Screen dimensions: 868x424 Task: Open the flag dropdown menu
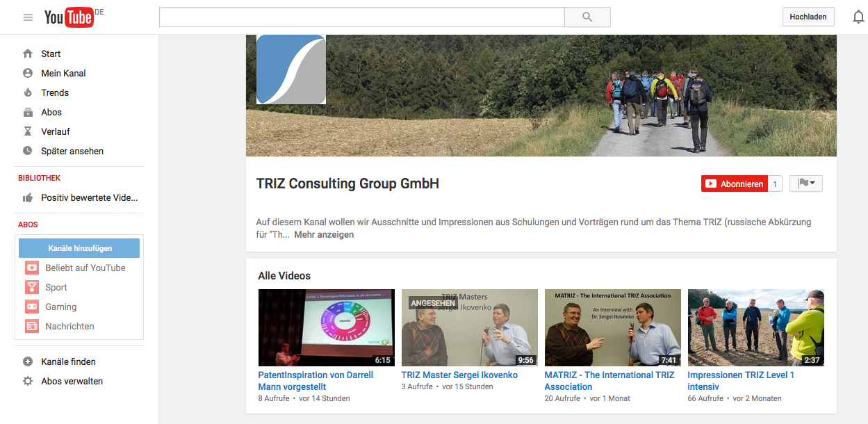[x=805, y=184]
